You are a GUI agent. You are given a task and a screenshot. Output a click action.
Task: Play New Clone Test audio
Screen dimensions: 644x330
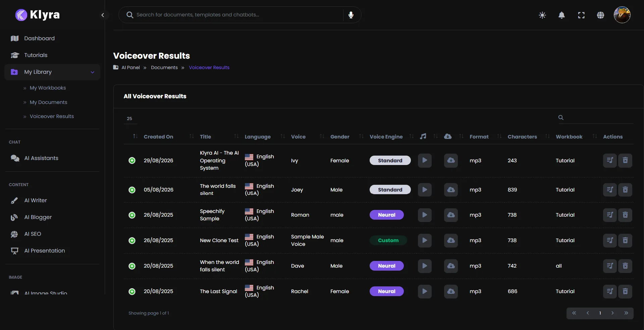(x=425, y=240)
